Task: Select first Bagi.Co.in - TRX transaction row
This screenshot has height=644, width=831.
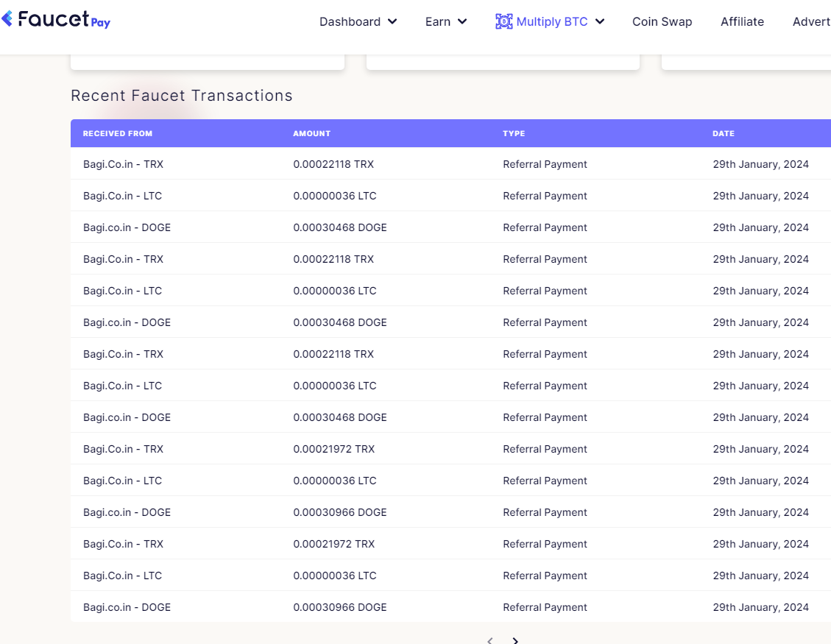Action: [450, 164]
